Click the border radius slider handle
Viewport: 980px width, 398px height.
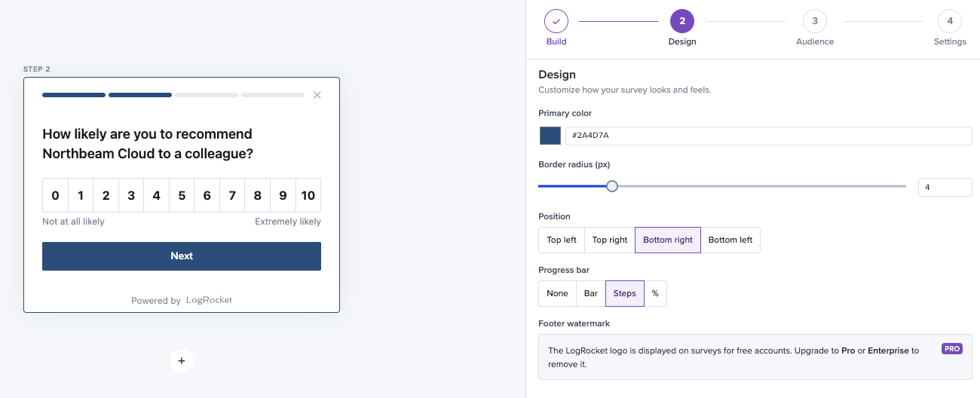point(612,186)
